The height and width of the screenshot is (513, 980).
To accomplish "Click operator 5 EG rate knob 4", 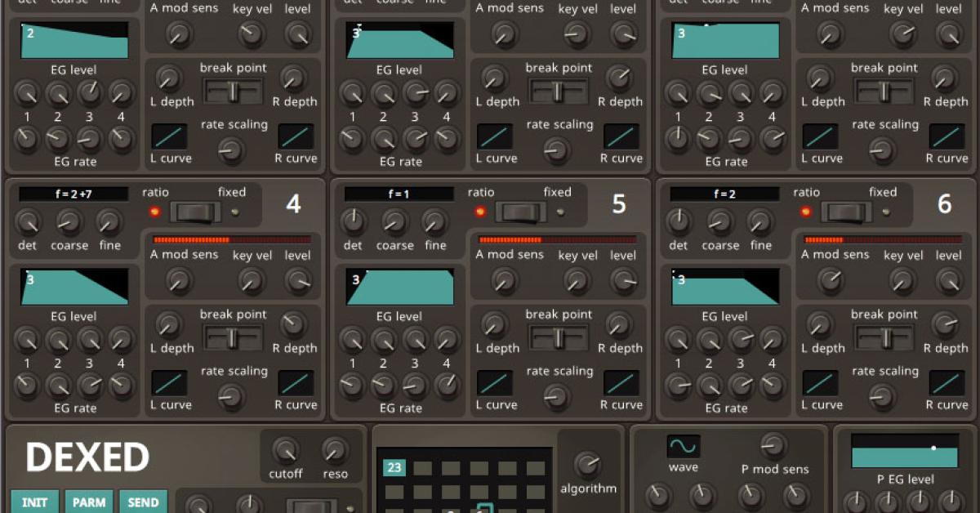I will tap(447, 384).
